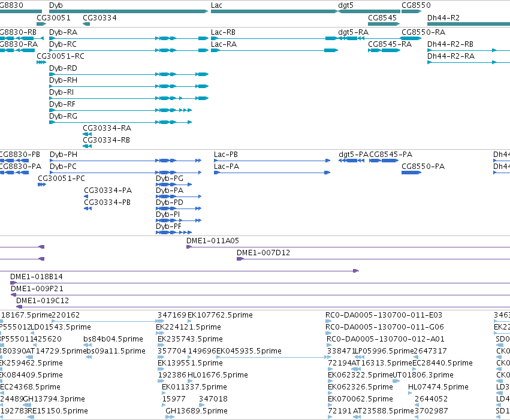Click the Dyb-RC transcript label

pos(63,44)
